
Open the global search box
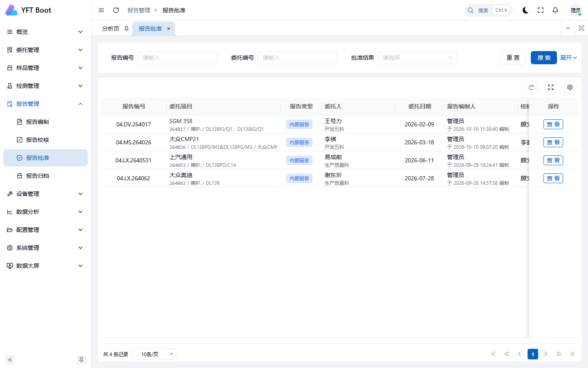tap(488, 10)
